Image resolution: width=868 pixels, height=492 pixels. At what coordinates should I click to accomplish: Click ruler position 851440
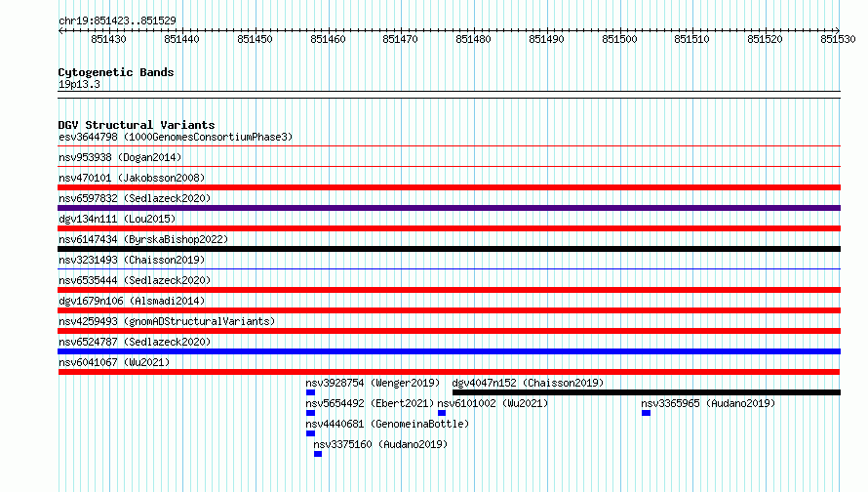(181, 39)
